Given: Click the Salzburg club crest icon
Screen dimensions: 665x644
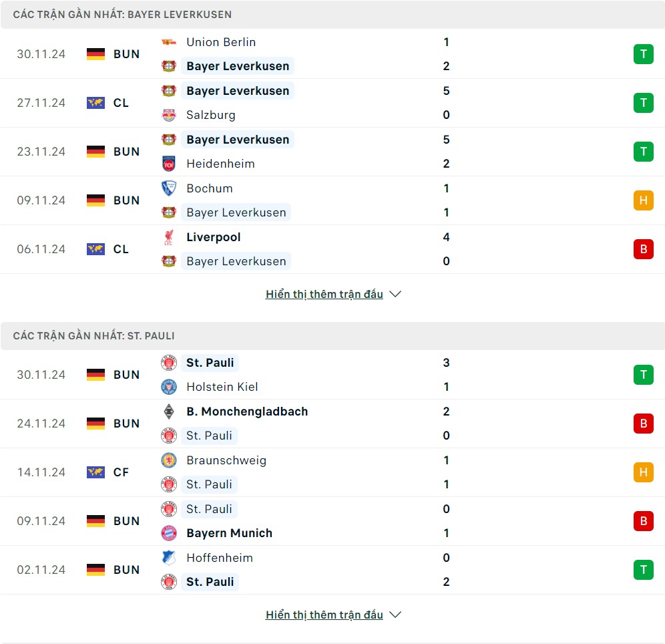Looking at the screenshot, I should pos(168,115).
